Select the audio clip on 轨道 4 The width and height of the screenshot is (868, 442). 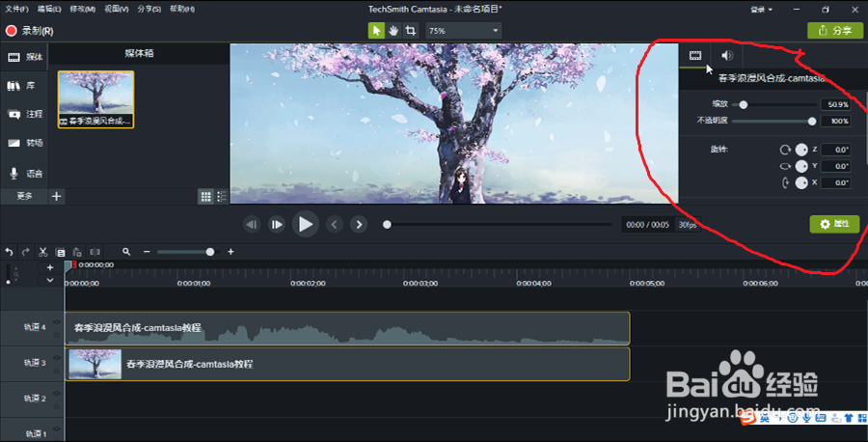(347, 328)
